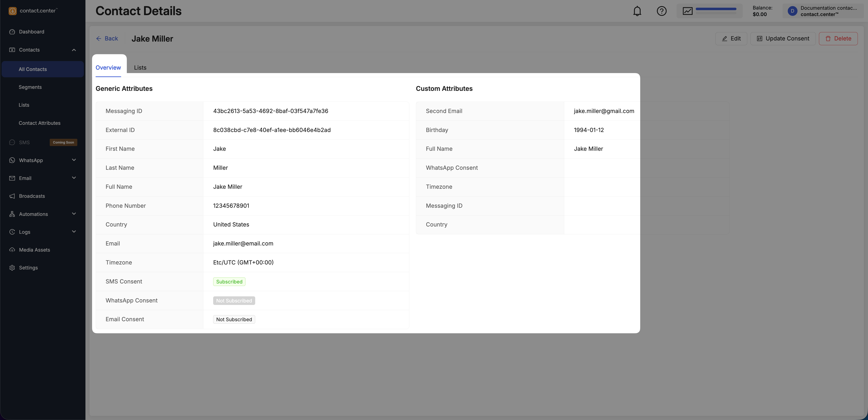
Task: Click the D account avatar
Action: coord(792,11)
